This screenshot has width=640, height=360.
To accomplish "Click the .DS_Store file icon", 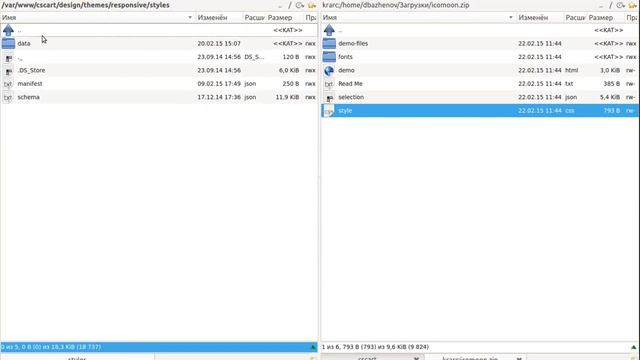I will pyautogui.click(x=8, y=71).
